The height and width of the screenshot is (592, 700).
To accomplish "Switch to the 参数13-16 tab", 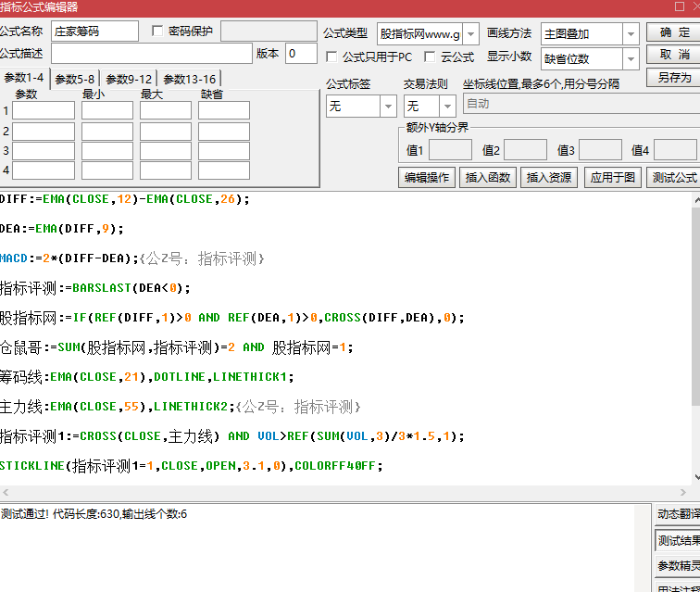I will 190,79.
